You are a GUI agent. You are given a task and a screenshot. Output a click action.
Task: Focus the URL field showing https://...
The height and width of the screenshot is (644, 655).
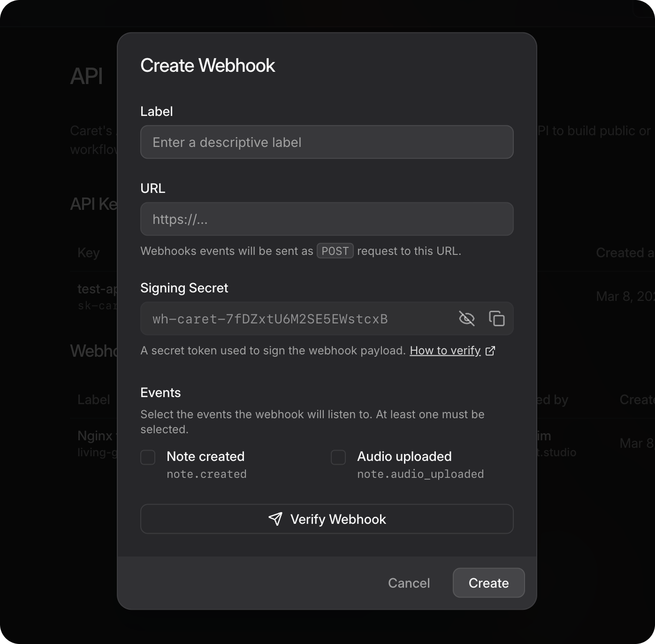327,219
